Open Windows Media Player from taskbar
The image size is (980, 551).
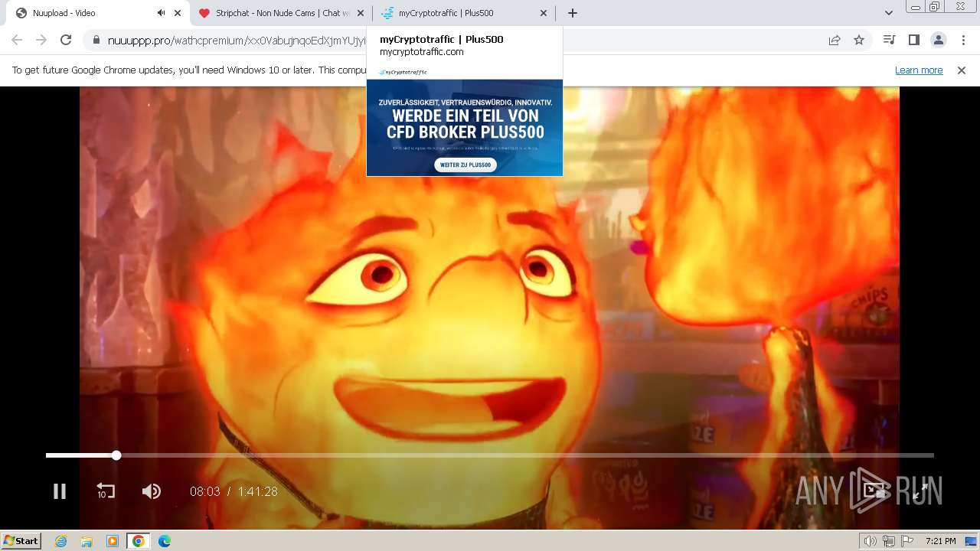coord(113,541)
